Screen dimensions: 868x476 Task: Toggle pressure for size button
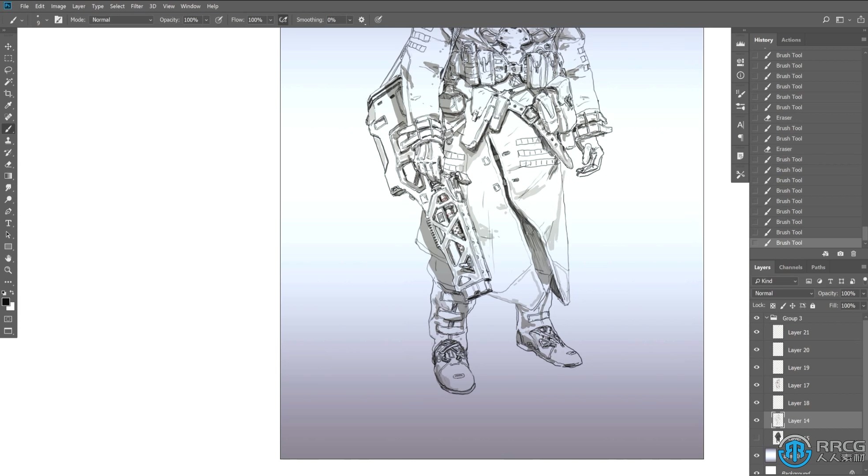[378, 20]
